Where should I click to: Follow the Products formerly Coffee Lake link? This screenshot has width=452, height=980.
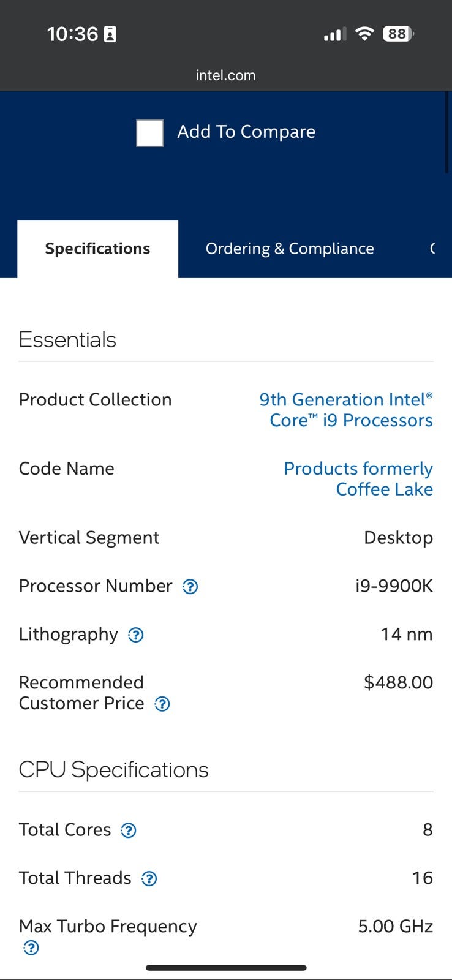pyautogui.click(x=358, y=479)
